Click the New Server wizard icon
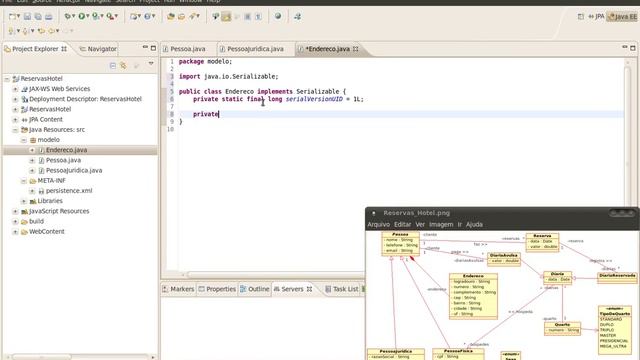640x360 pixels. (133, 16)
